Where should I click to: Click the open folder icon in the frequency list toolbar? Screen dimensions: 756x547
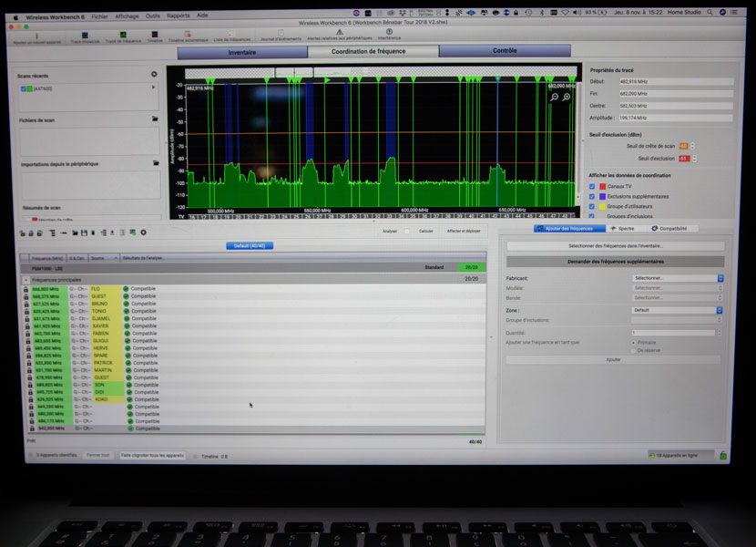point(75,232)
